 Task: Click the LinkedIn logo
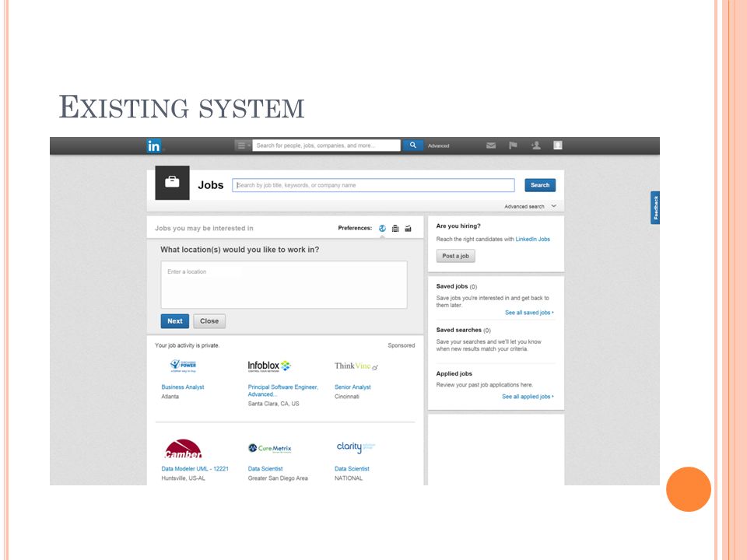click(x=154, y=145)
